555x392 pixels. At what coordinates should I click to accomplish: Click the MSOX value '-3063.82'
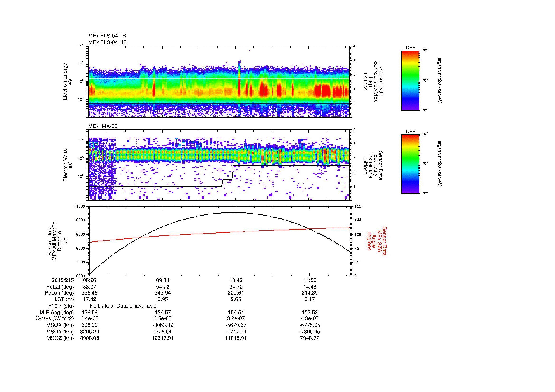point(163,325)
